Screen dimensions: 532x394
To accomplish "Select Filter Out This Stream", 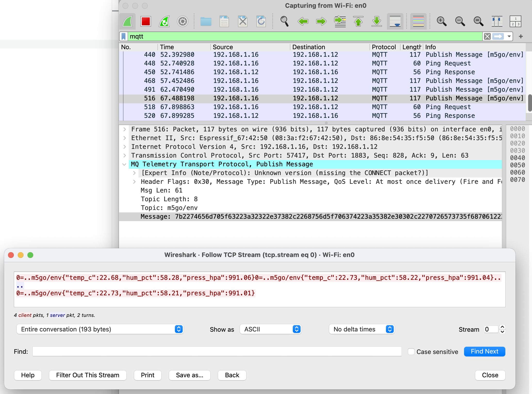I will click(x=88, y=375).
